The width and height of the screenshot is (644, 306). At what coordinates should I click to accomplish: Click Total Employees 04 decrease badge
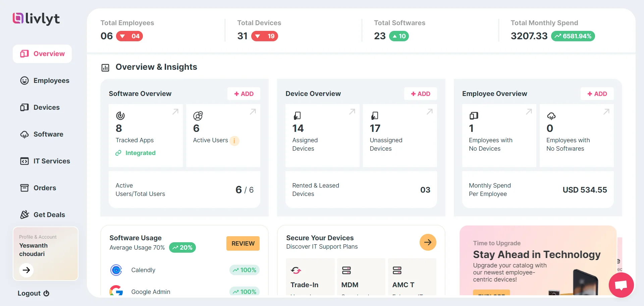click(x=129, y=36)
